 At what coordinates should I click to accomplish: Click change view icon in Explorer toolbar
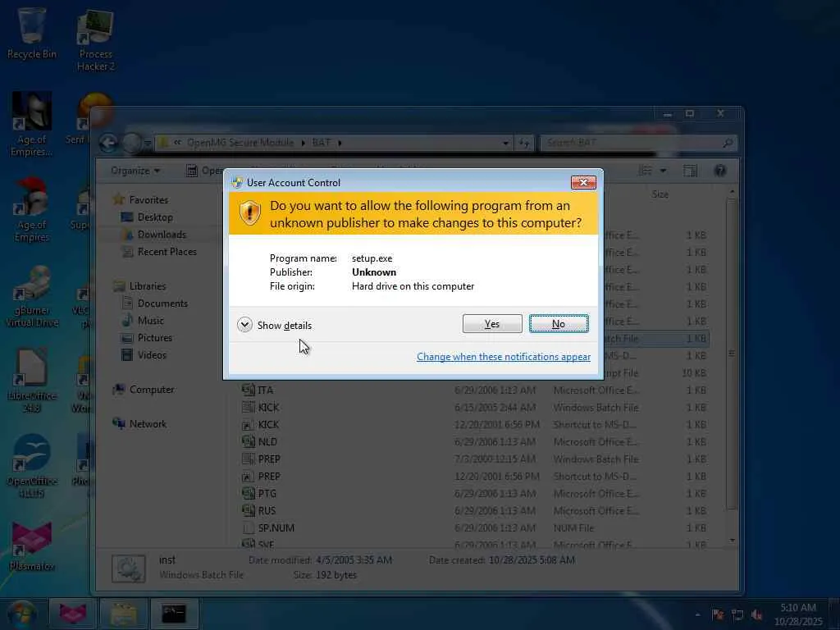(646, 171)
